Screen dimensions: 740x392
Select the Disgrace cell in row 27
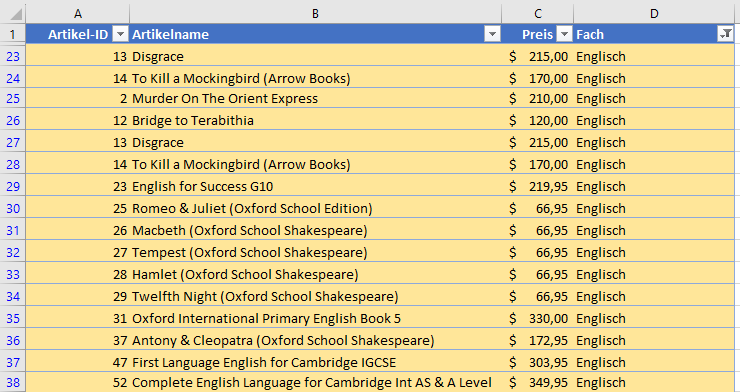coord(315,142)
